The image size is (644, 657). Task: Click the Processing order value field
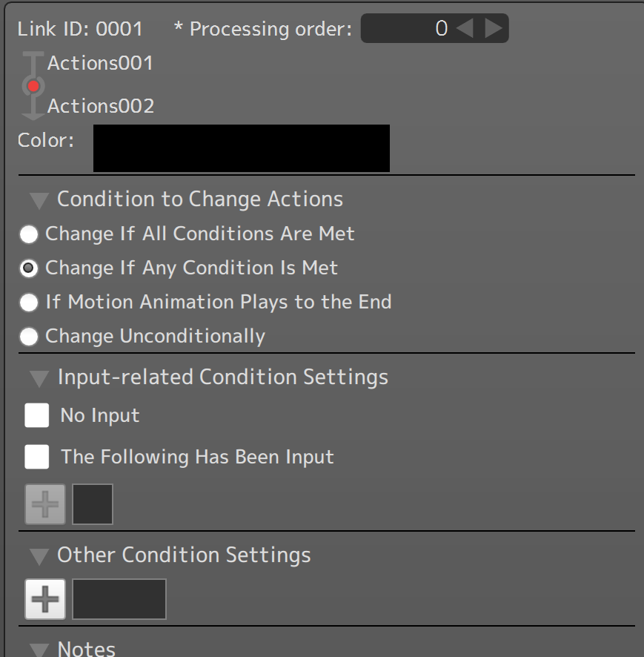[x=408, y=29]
